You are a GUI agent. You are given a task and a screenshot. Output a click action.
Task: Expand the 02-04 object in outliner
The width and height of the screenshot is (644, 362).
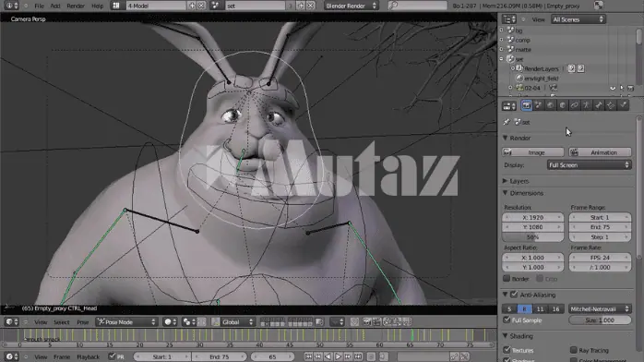click(x=510, y=88)
